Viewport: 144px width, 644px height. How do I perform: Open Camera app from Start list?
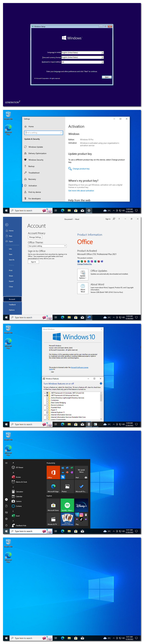pos(17,501)
